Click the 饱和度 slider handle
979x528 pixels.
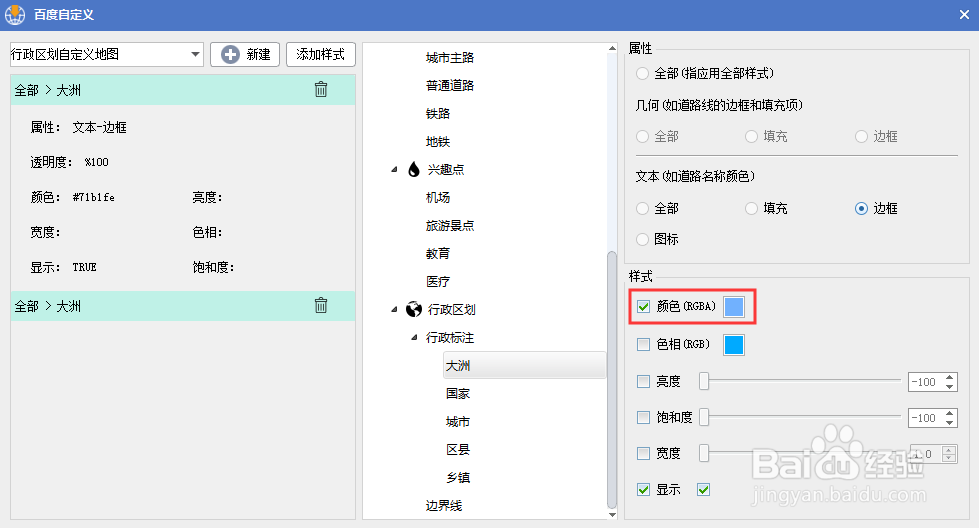pyautogui.click(x=704, y=418)
